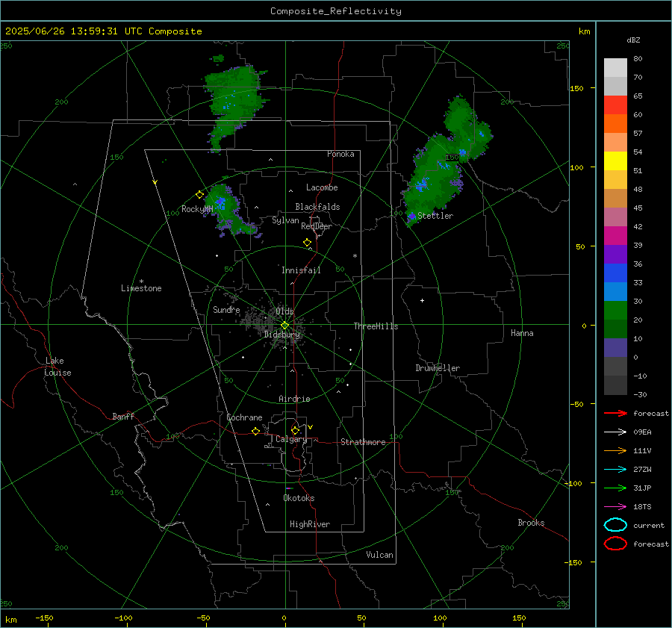Click the Blackfalds town label
The height and width of the screenshot is (628, 672).
pos(317,207)
